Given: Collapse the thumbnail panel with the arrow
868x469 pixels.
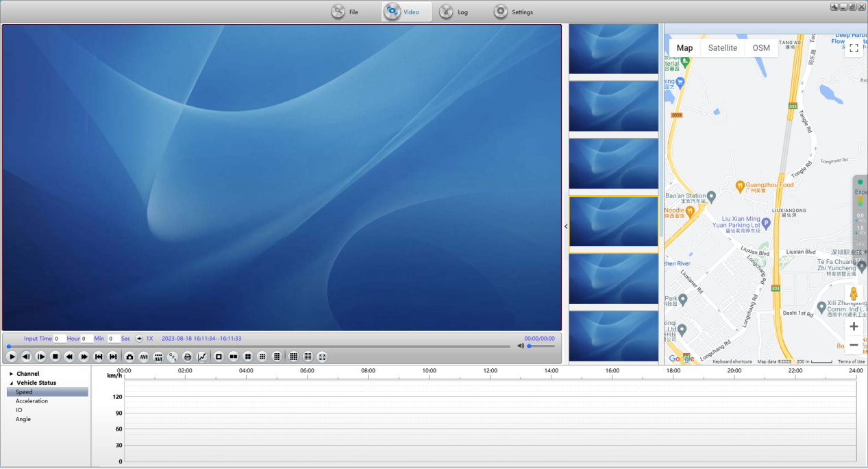Looking at the screenshot, I should pos(566,226).
